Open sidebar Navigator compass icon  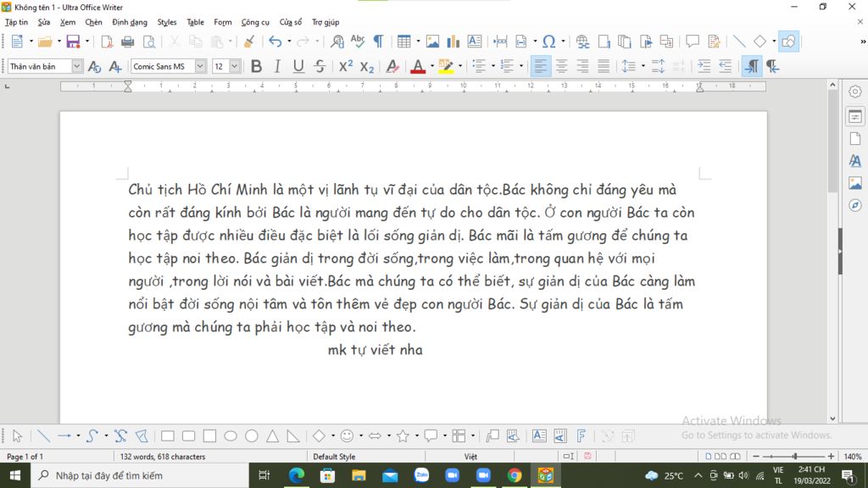point(855,205)
